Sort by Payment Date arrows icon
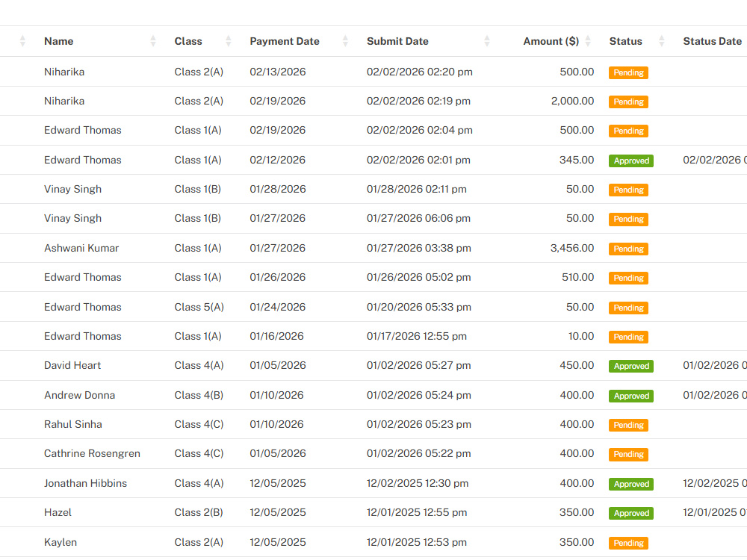The width and height of the screenshot is (747, 560). click(345, 41)
